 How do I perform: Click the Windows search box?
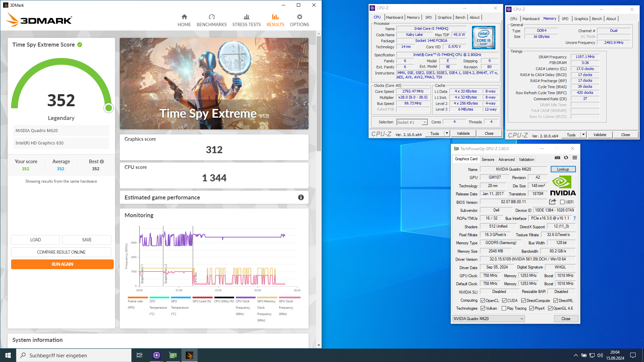[74, 355]
